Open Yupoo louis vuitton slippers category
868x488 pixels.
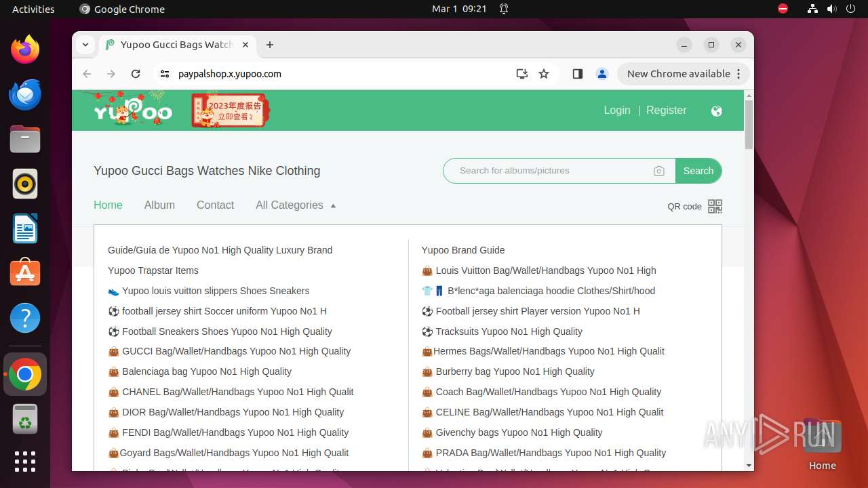[x=208, y=291]
